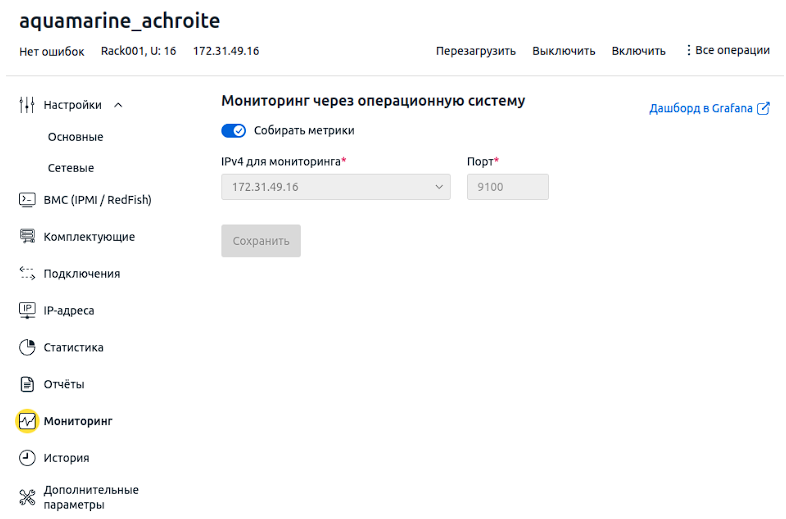Open the Все операции menu

coord(728,50)
